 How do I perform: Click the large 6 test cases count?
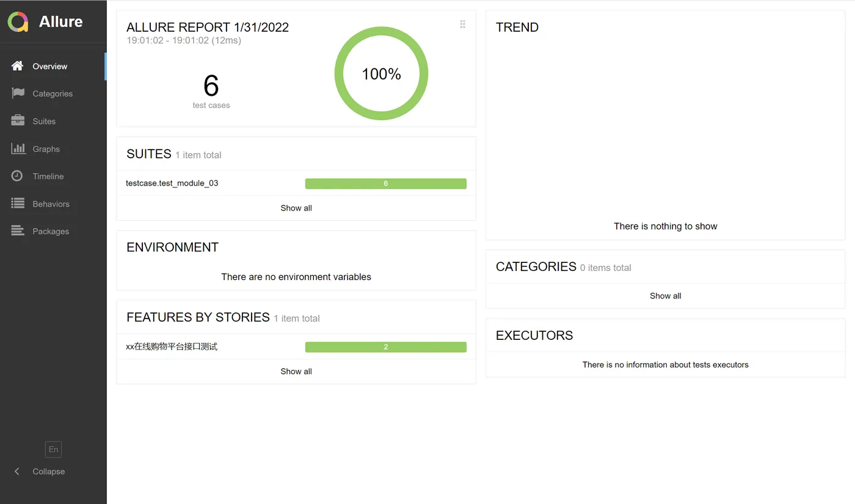pos(211,85)
